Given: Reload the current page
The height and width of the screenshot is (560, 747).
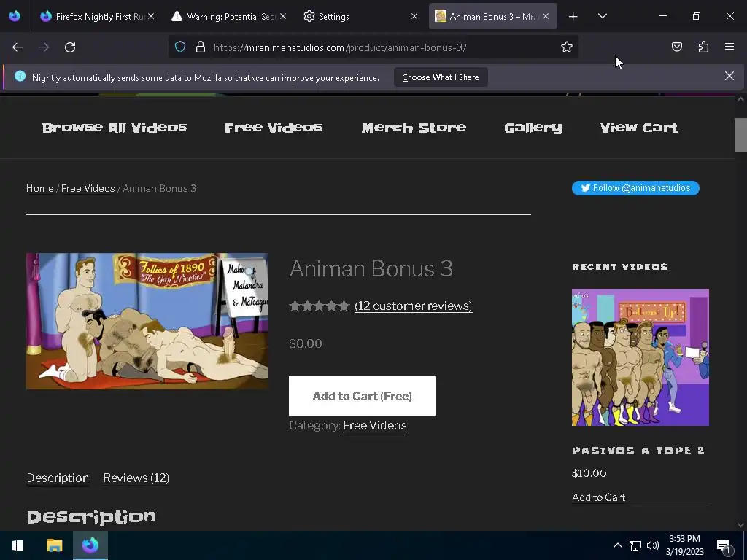Looking at the screenshot, I should click(x=70, y=47).
